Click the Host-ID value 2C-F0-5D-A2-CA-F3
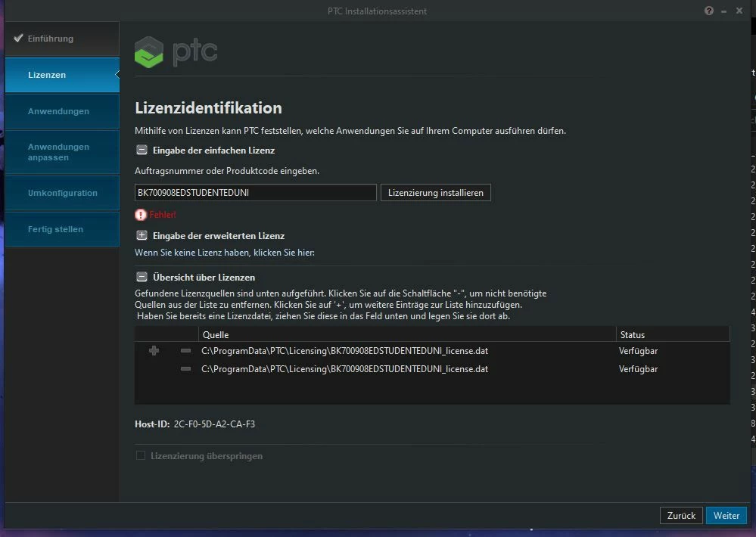756x537 pixels. [215, 424]
